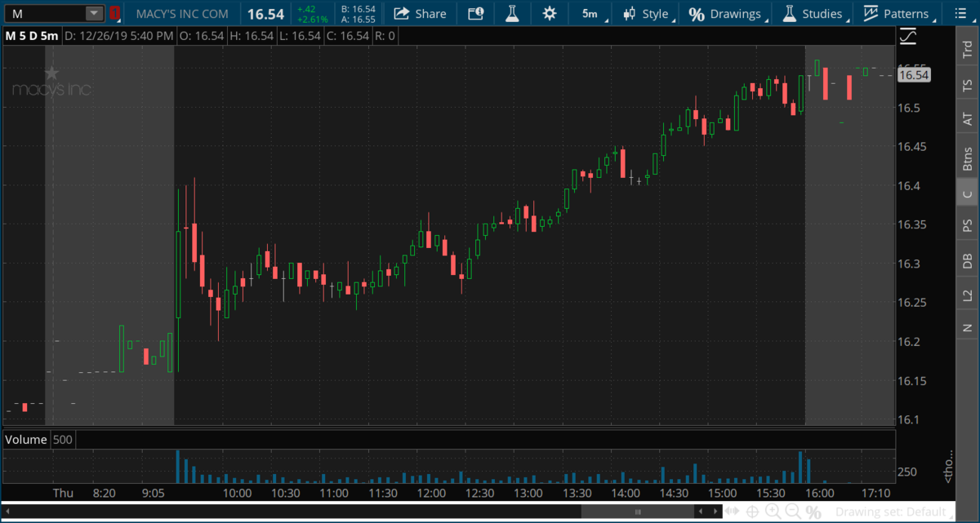Open the Drawings menu
Screen dimensions: 980x523
pyautogui.click(x=726, y=13)
